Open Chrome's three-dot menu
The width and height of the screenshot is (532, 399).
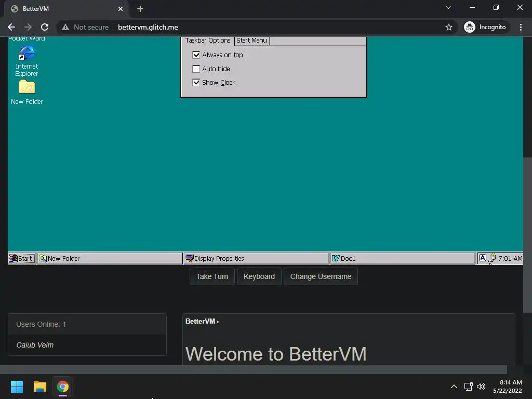tap(521, 27)
